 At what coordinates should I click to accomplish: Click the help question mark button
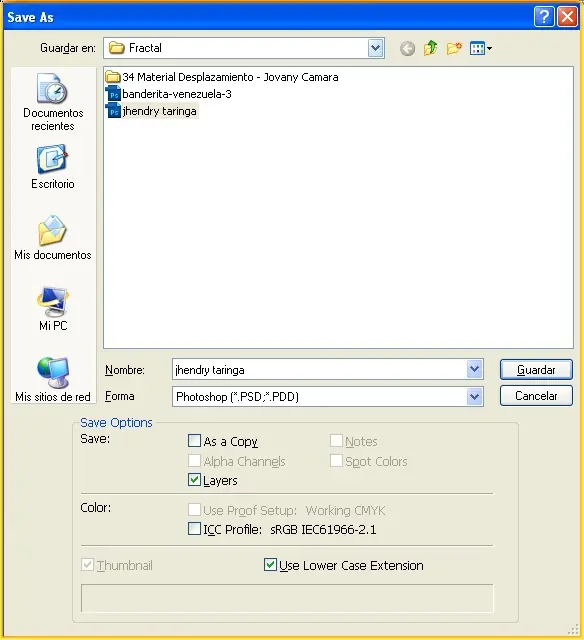pos(544,17)
